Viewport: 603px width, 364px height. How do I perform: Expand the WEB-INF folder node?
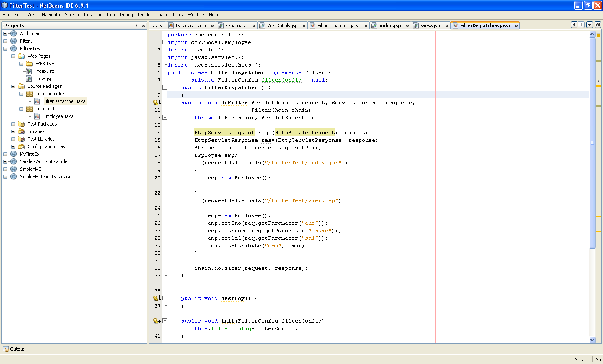(x=21, y=64)
